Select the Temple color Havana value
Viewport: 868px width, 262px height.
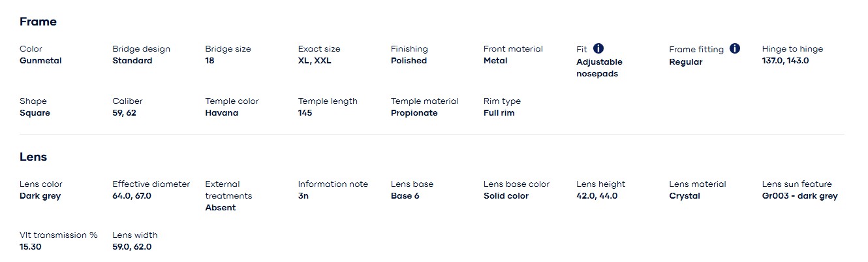point(222,113)
